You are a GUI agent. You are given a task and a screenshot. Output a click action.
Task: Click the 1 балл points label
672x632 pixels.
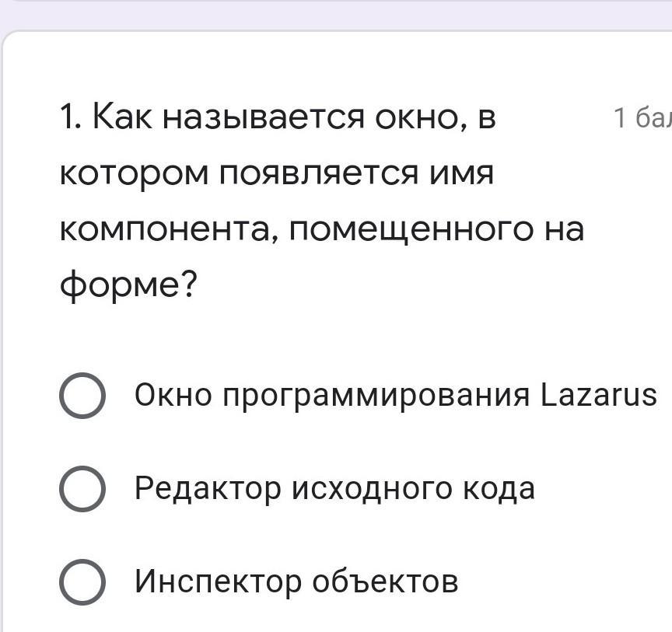[x=643, y=118]
